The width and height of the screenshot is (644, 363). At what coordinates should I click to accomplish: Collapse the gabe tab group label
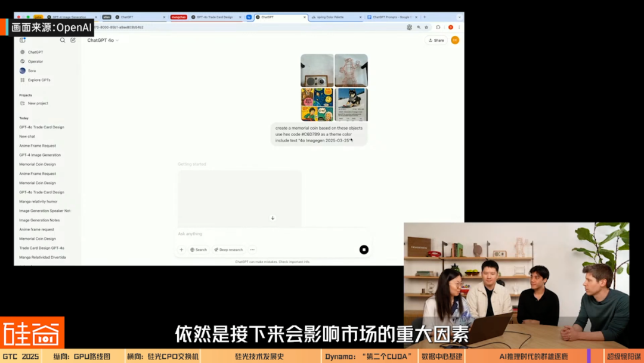[x=38, y=17]
